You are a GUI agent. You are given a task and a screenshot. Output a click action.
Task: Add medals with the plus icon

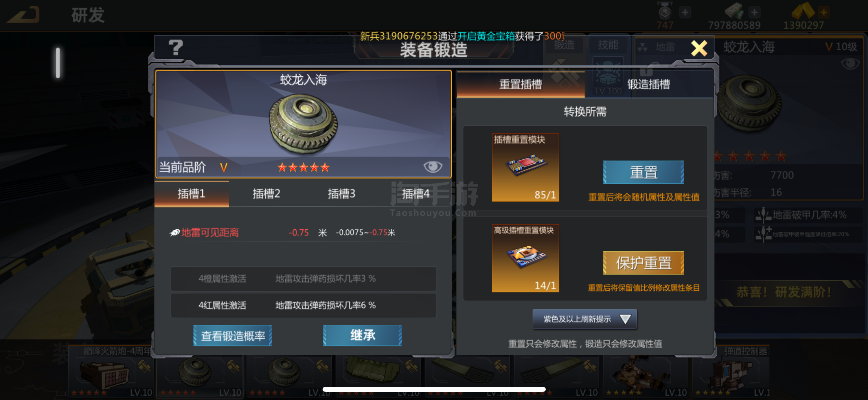point(685,13)
